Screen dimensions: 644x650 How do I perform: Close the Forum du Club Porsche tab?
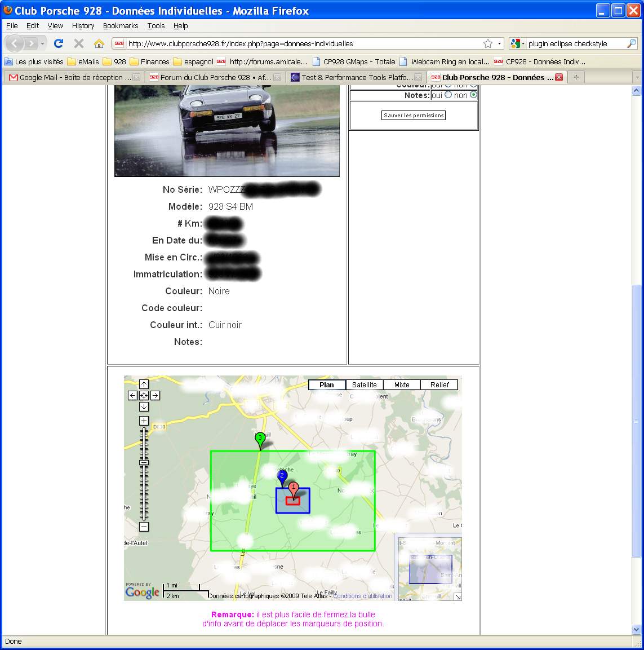pos(278,78)
